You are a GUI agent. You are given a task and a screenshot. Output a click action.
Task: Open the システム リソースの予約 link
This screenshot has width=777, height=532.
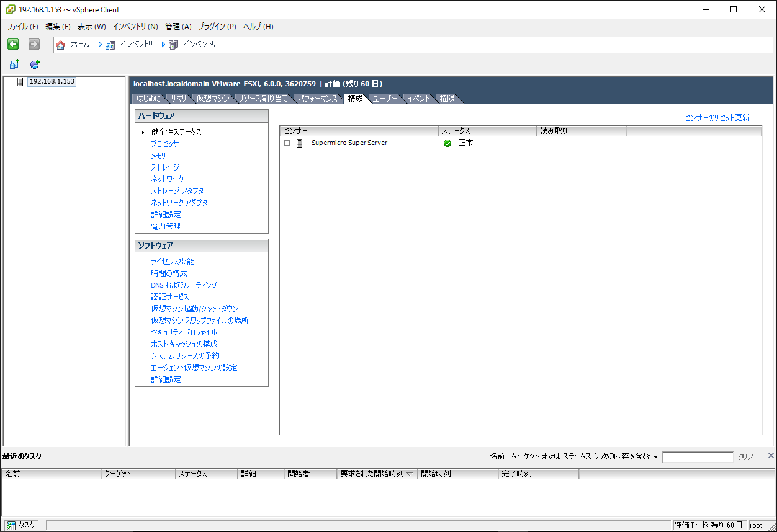pos(185,356)
